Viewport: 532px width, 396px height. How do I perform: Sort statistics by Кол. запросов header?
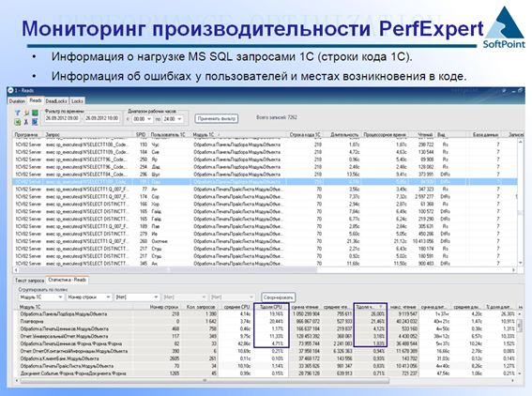point(200,307)
